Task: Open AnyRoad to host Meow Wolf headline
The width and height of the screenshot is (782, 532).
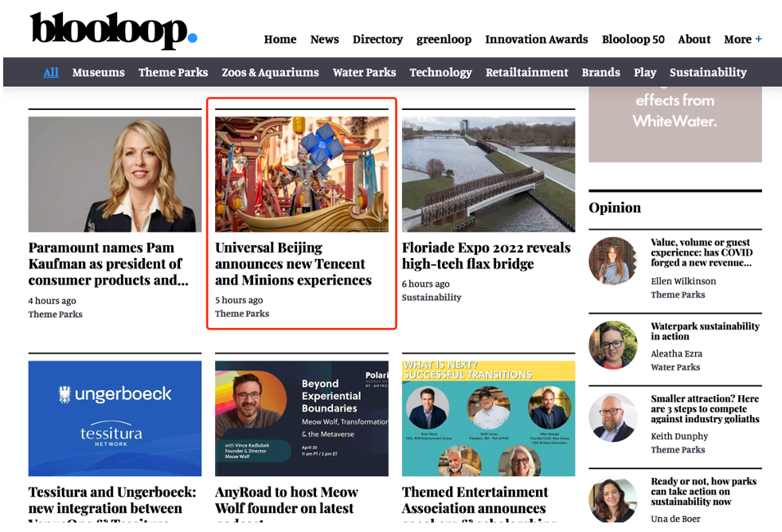Action: point(287,503)
